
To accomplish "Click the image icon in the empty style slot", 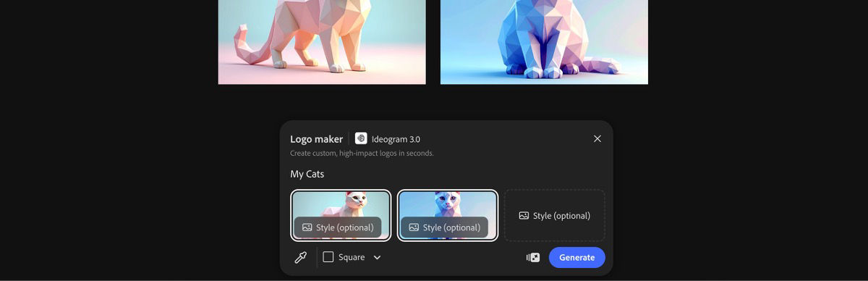I will click(524, 216).
